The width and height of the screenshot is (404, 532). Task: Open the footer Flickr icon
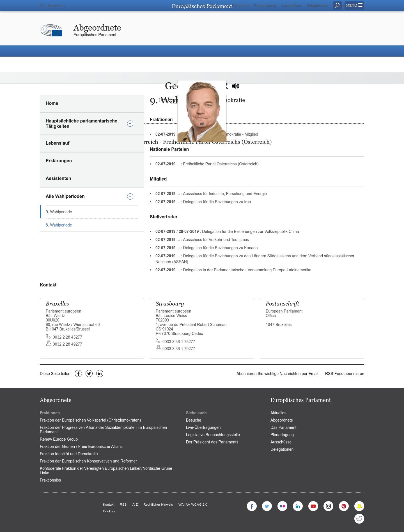coord(282,506)
